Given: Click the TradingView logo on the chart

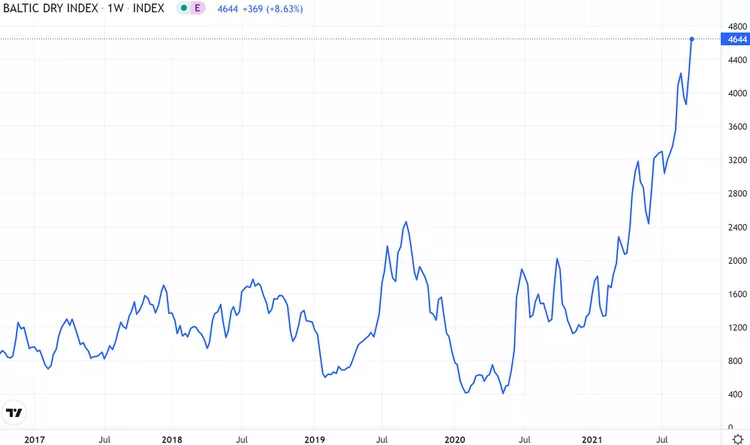Looking at the screenshot, I should click(14, 412).
